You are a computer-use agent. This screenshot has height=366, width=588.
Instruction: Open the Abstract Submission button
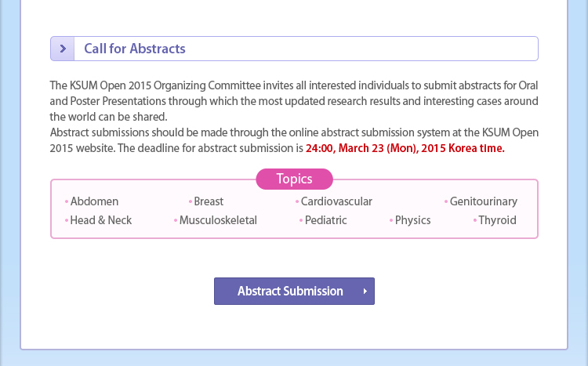[x=294, y=291]
